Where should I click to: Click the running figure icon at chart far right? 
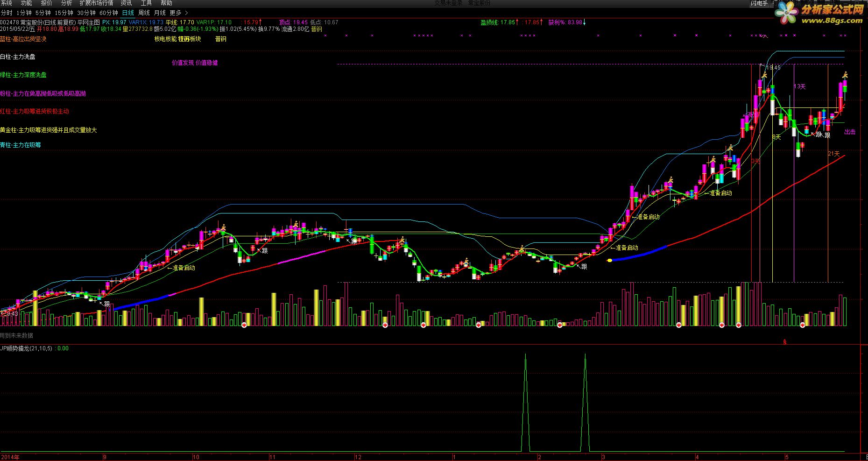(x=845, y=75)
